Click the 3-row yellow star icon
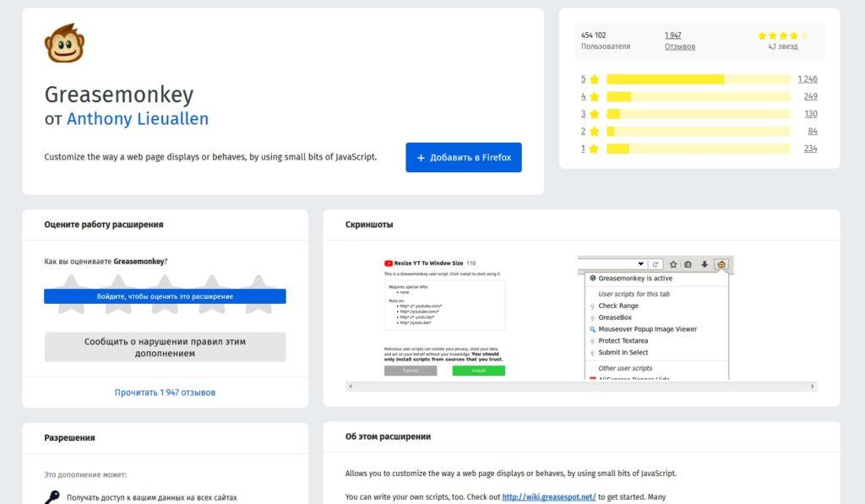The image size is (865, 504). pos(594,114)
